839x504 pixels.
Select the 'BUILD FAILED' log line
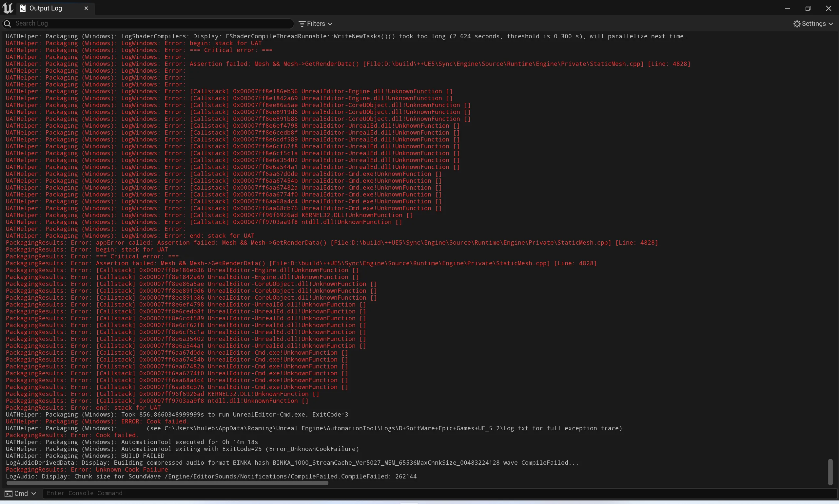(85, 456)
